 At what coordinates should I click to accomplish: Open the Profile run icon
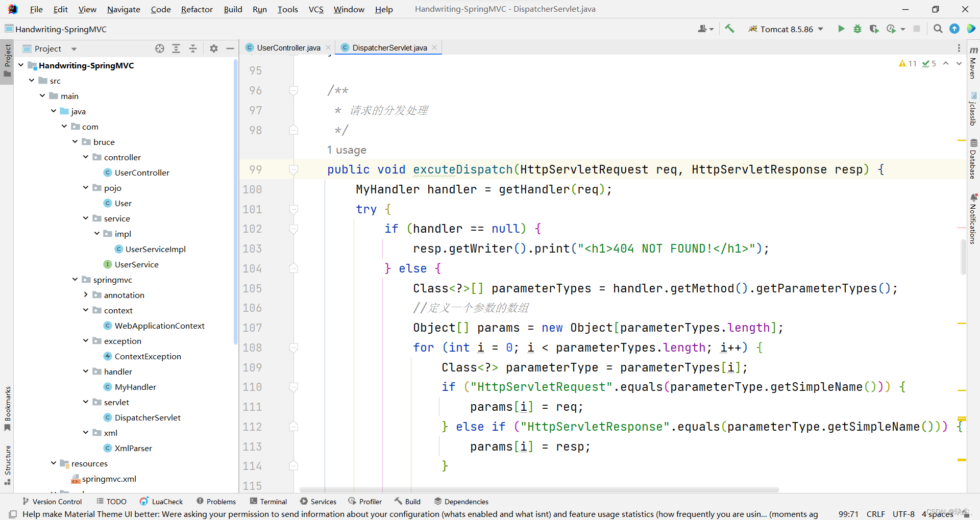(891, 29)
